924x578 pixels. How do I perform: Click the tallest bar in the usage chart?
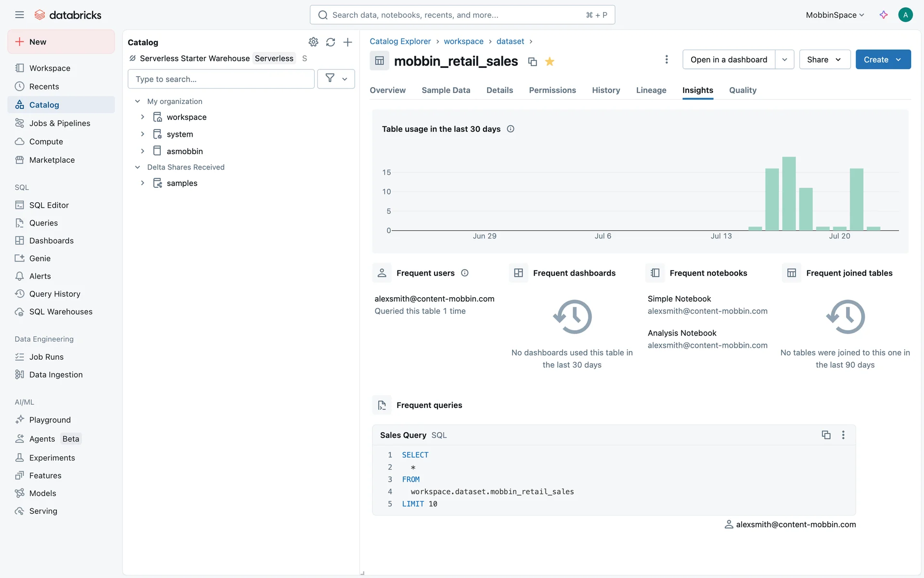789,194
